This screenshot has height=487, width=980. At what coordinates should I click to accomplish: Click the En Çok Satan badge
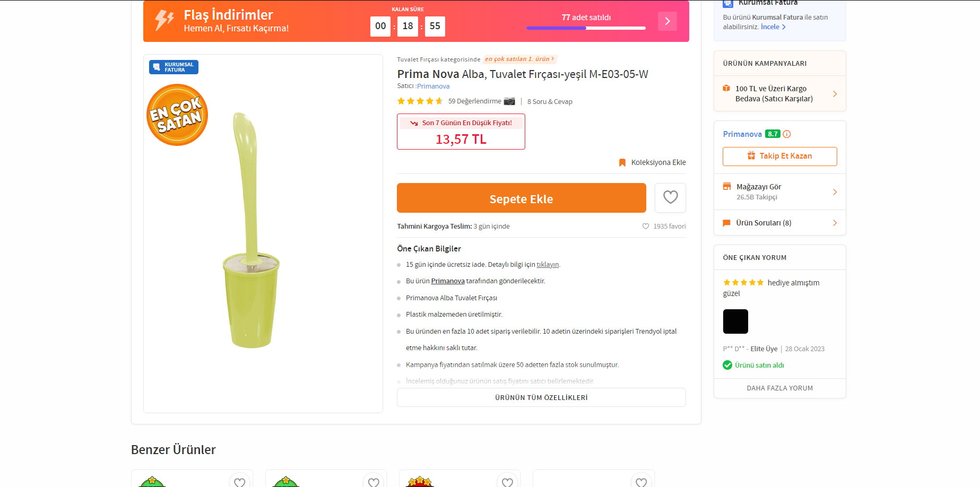177,115
